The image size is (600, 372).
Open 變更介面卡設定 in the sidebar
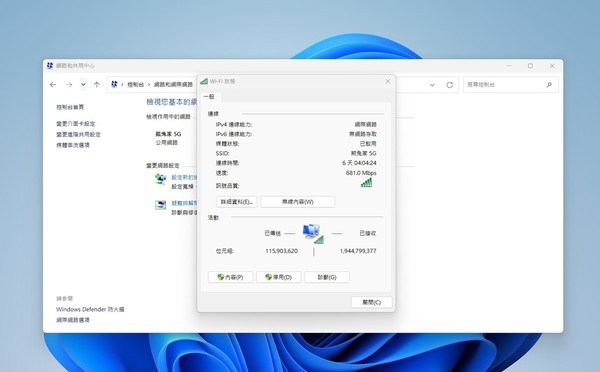76,124
